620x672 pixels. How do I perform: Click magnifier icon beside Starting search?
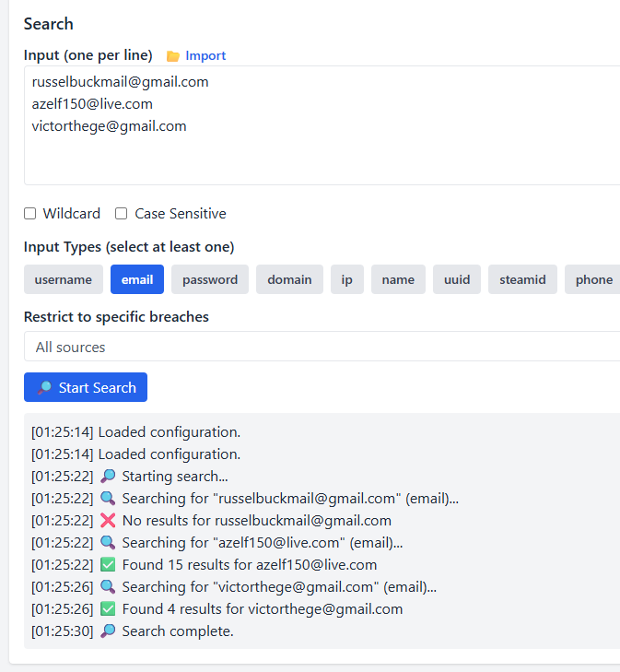tap(108, 477)
